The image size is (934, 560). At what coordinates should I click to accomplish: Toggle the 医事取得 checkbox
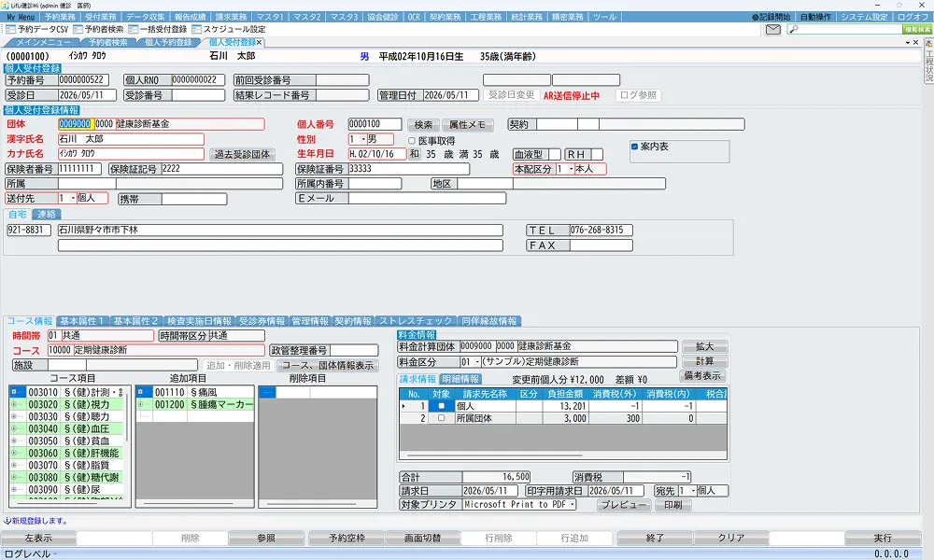(x=412, y=141)
